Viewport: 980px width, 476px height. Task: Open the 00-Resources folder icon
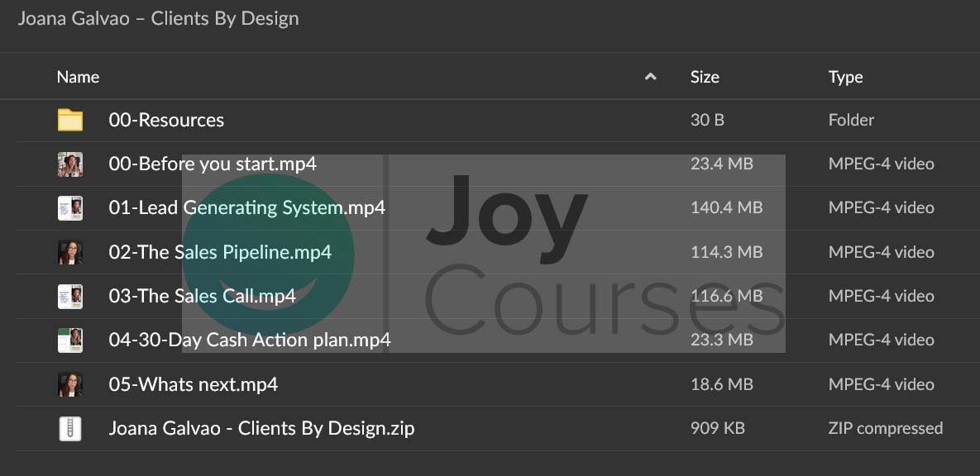point(70,120)
